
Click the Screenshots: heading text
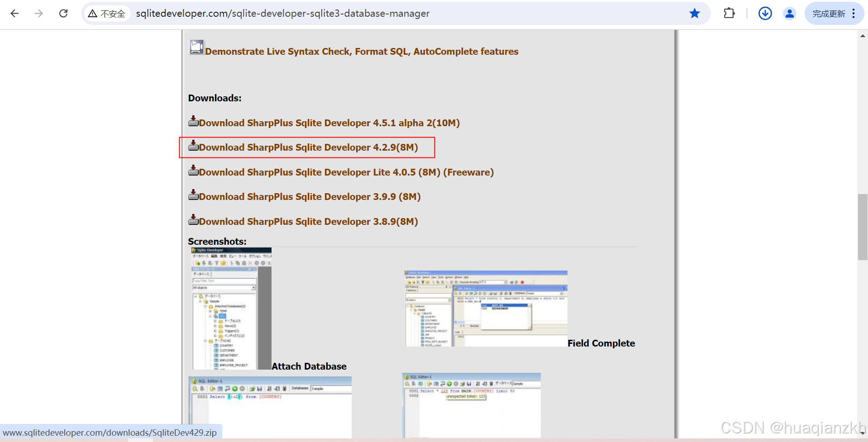[x=217, y=242]
